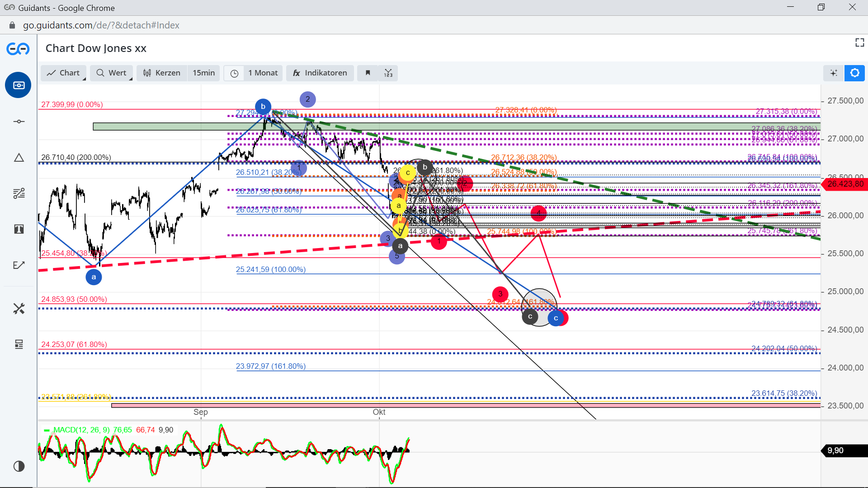Select the blue circular tool button in sidebar
Screen dimensions: 868x488
[19, 85]
